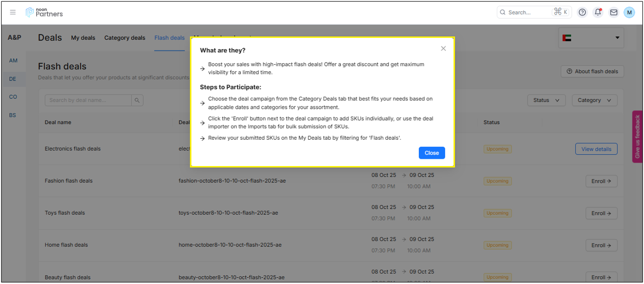The image size is (644, 284).
Task: Open the user profile avatar M
Action: click(629, 12)
